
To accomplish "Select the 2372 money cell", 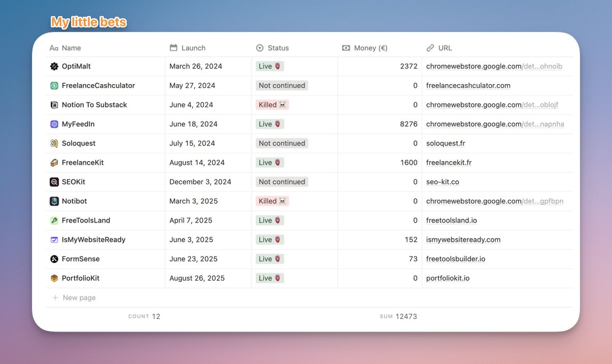I will point(380,66).
